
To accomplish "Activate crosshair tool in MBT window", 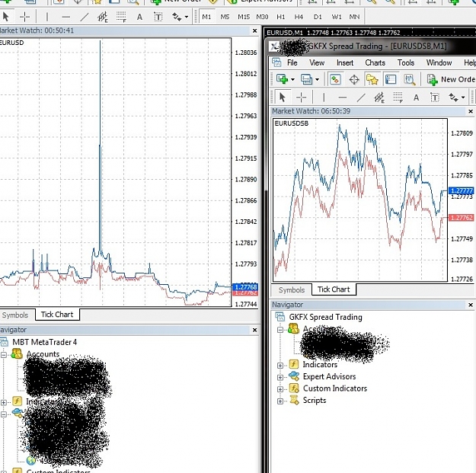I will (24, 17).
